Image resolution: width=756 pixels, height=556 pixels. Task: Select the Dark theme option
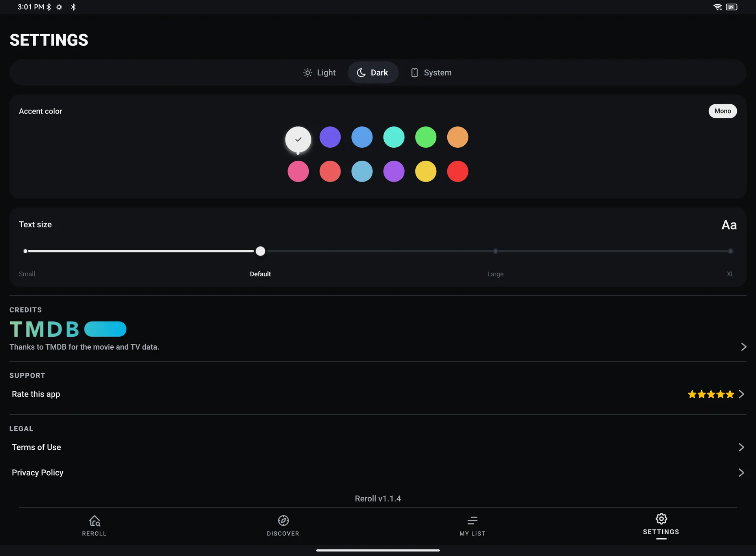coord(373,72)
